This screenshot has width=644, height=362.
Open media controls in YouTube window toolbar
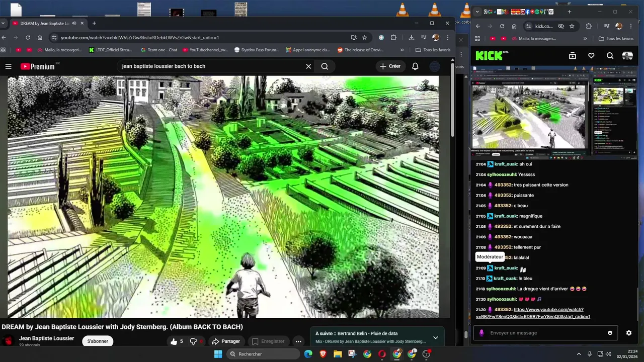coord(424,37)
